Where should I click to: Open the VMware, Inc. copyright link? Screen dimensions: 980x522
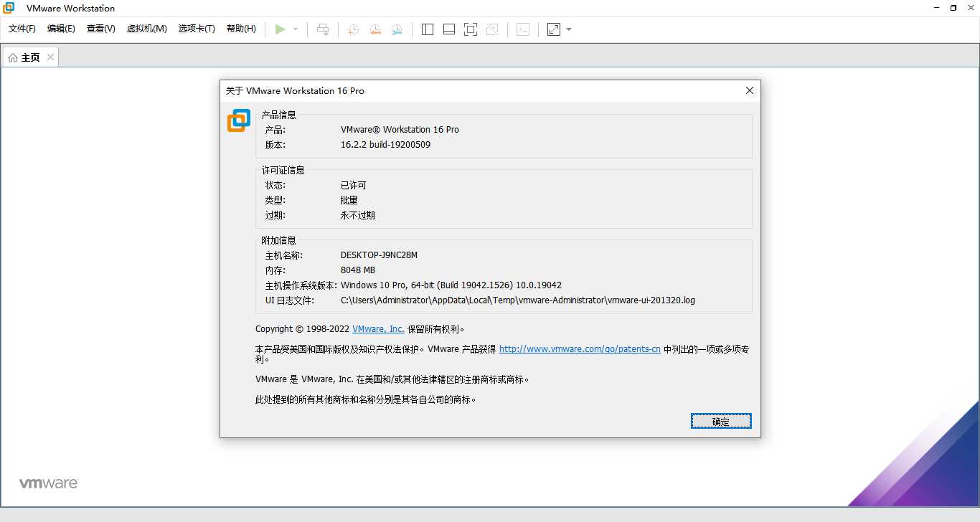(x=378, y=329)
